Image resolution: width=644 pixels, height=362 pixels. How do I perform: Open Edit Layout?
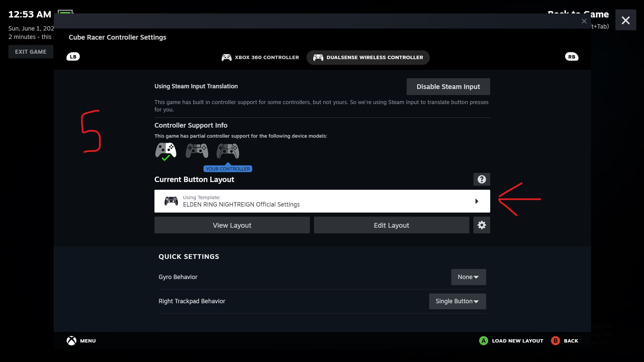pos(392,225)
